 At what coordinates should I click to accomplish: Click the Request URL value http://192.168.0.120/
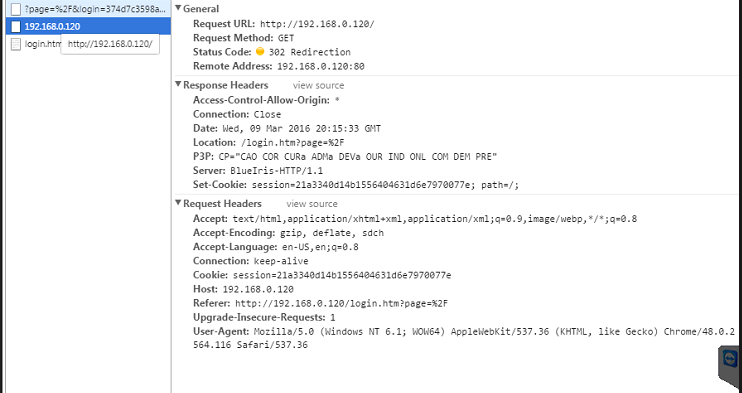(x=317, y=24)
